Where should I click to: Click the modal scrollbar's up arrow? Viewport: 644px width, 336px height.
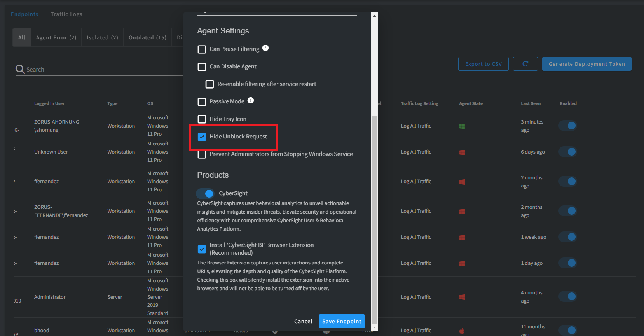[374, 16]
